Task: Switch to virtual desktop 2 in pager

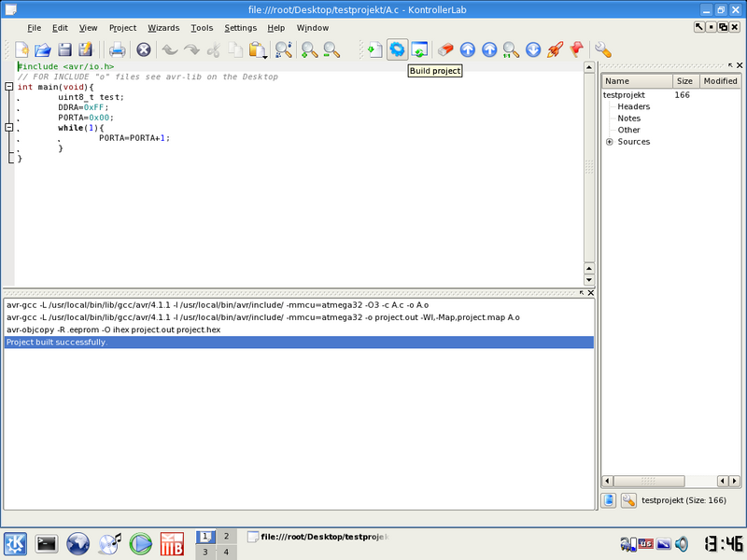Action: pyautogui.click(x=226, y=536)
